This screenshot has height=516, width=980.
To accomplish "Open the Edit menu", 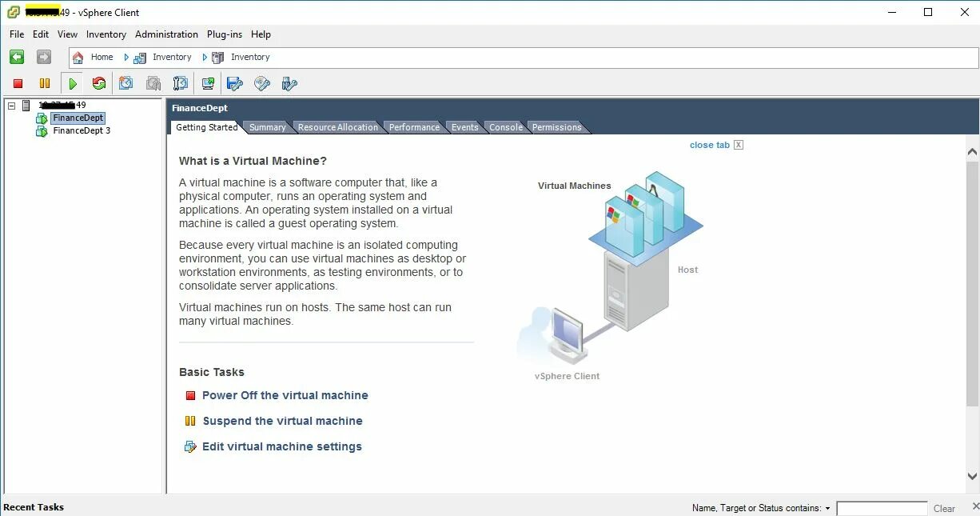I will pos(41,34).
